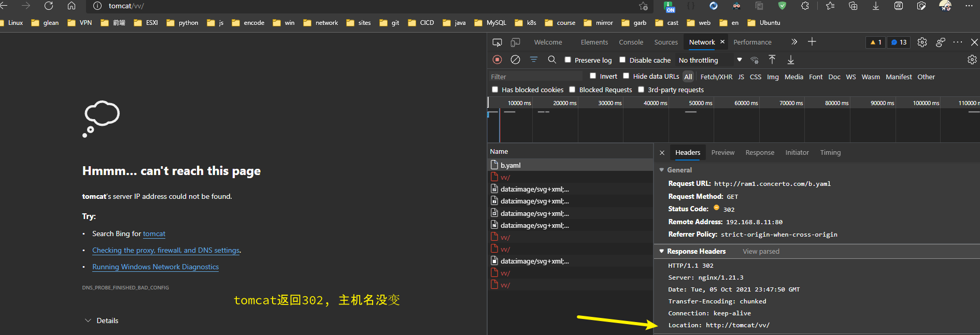980x335 pixels.
Task: Enable Preserve log checkbox
Action: point(568,60)
